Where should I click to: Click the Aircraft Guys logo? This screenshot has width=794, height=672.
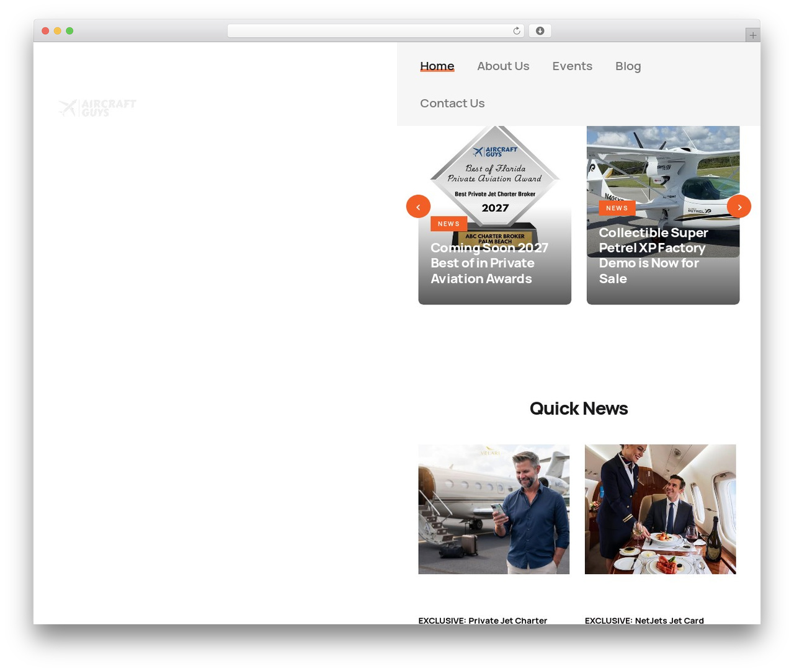click(97, 108)
